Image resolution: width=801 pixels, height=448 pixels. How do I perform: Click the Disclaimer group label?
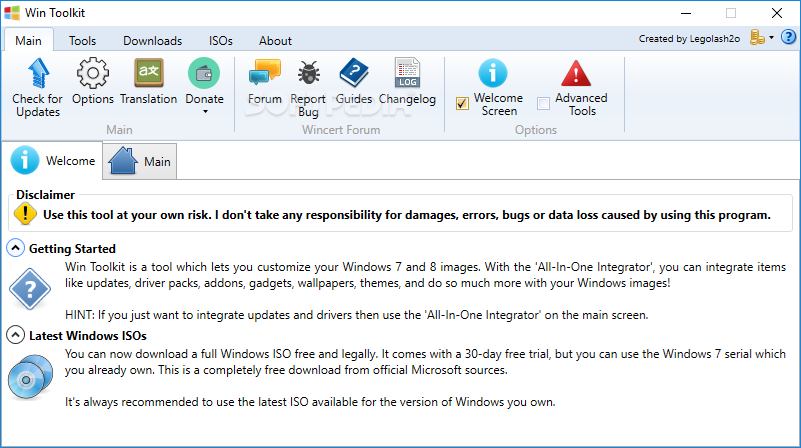[45, 195]
